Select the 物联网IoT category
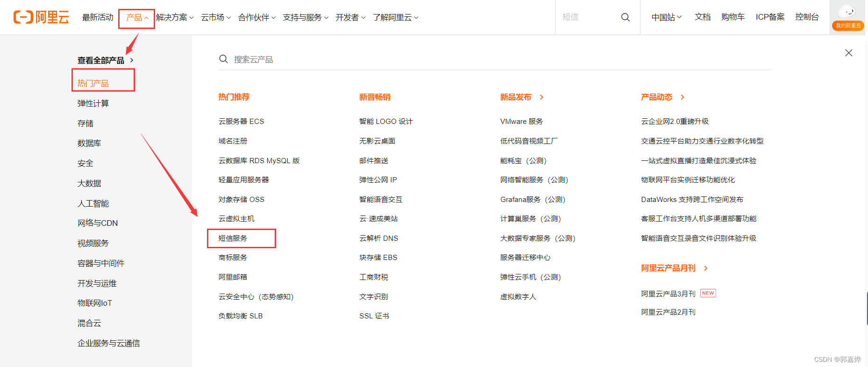The image size is (868, 367). click(95, 303)
